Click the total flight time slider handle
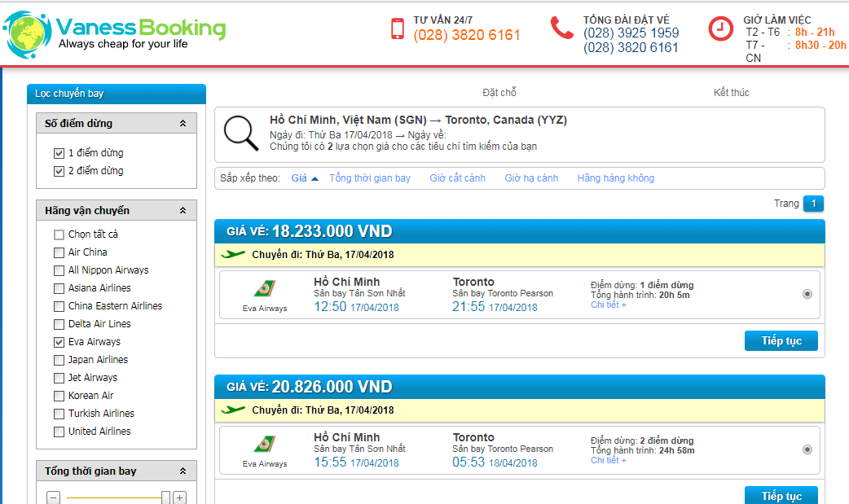This screenshot has height=504, width=849. [x=166, y=497]
